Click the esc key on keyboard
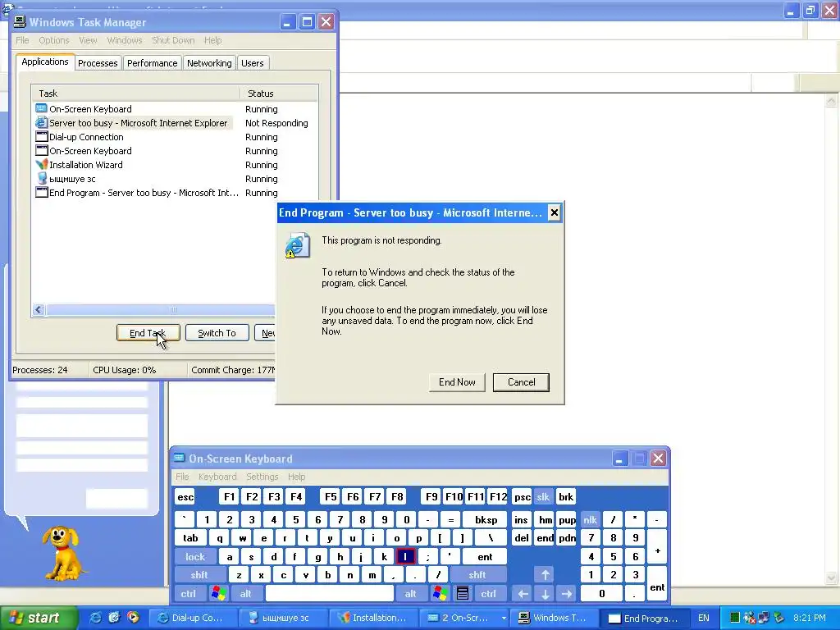840x630 pixels. tap(185, 496)
